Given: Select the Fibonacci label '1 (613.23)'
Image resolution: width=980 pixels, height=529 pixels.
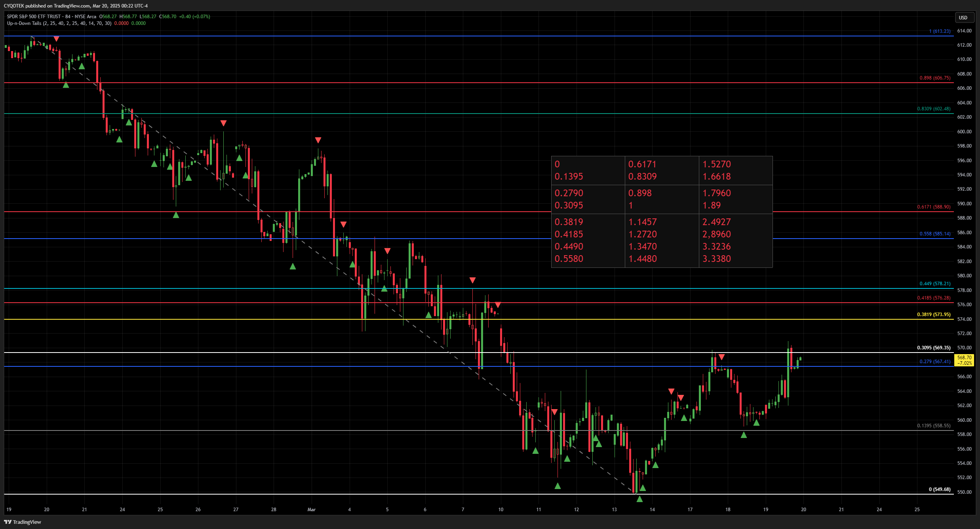Looking at the screenshot, I should [x=940, y=31].
